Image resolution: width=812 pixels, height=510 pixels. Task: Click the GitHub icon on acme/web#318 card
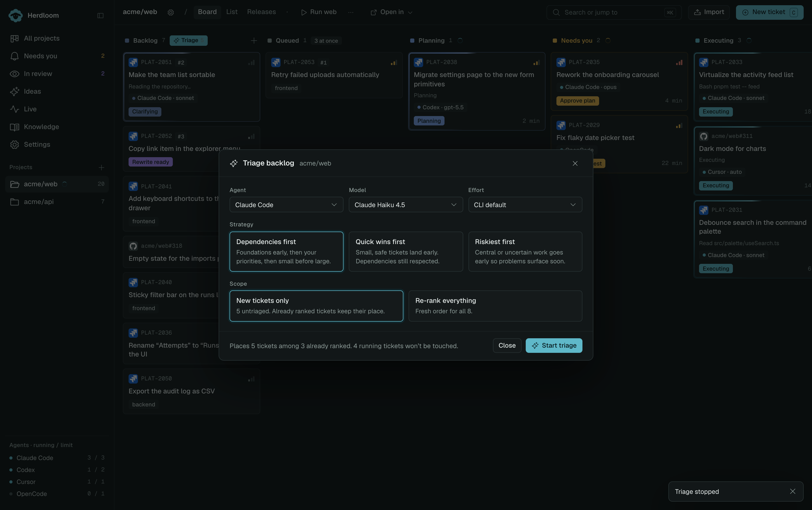pos(133,246)
